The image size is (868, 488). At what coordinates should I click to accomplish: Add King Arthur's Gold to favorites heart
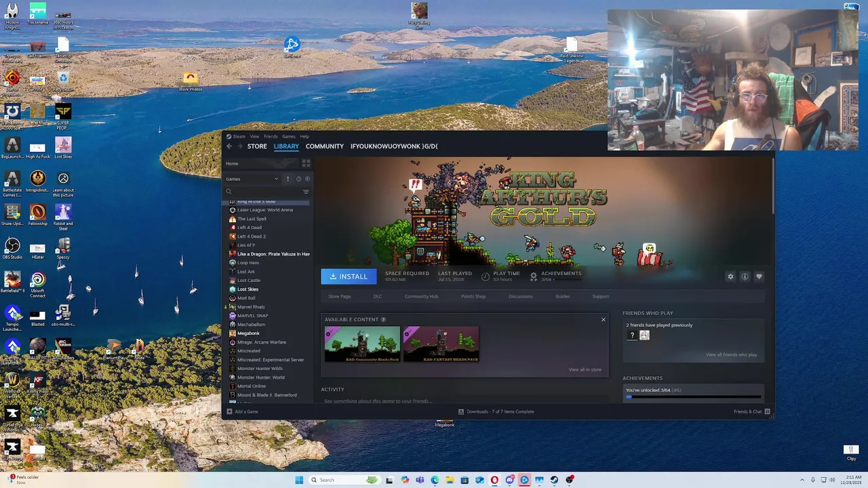759,277
